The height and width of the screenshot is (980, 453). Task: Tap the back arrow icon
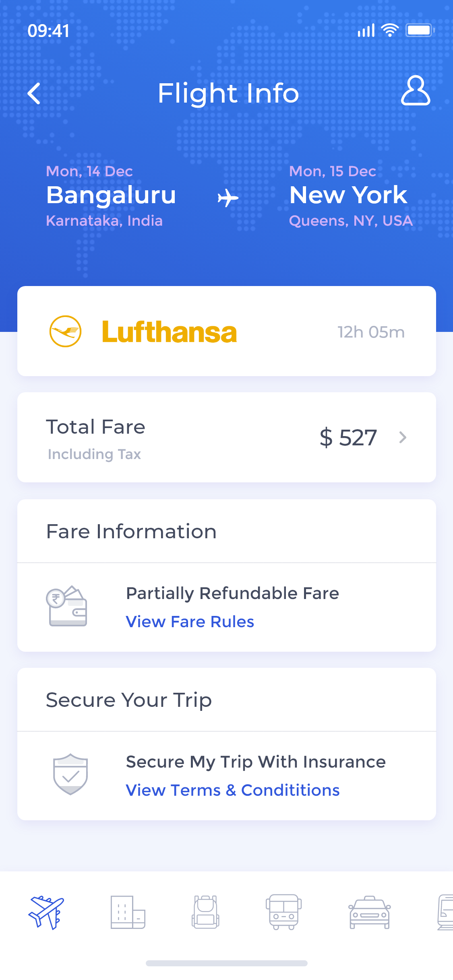coord(34,93)
